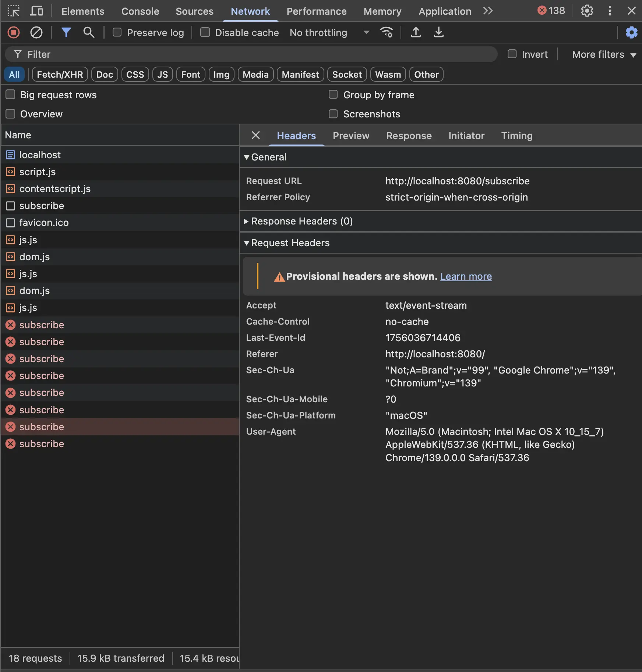Enable the Invert filter checkbox
This screenshot has width=642, height=672.
click(512, 54)
